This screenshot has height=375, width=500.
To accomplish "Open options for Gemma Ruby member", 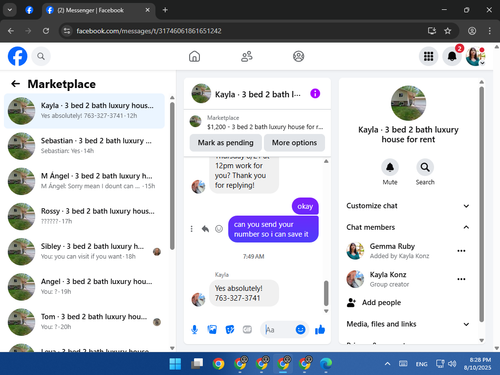I will click(461, 251).
